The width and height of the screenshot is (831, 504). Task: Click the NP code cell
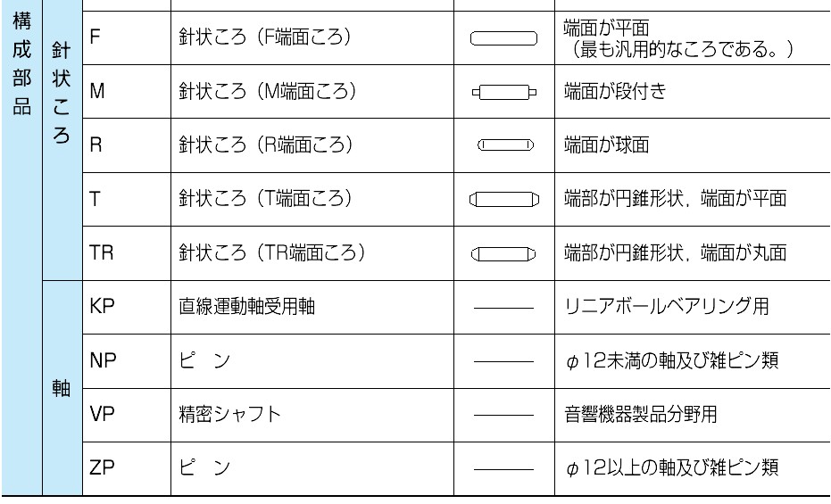pyautogui.click(x=127, y=361)
